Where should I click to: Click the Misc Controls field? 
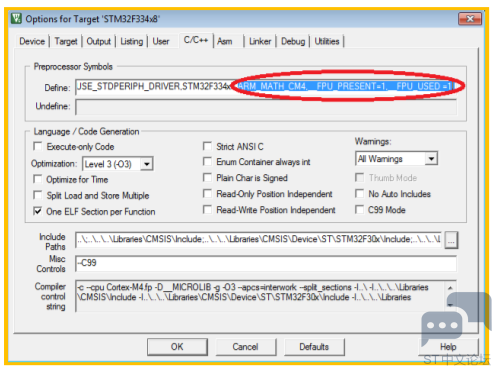click(266, 263)
